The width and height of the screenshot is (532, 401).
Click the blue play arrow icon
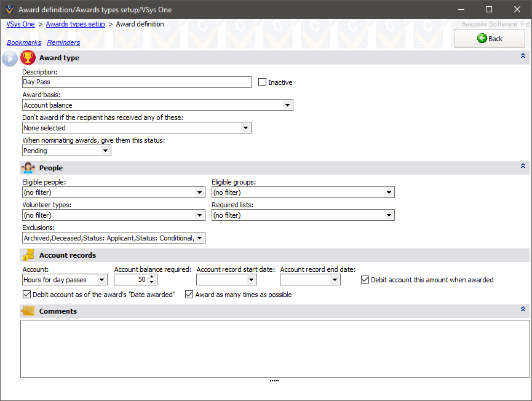point(10,58)
